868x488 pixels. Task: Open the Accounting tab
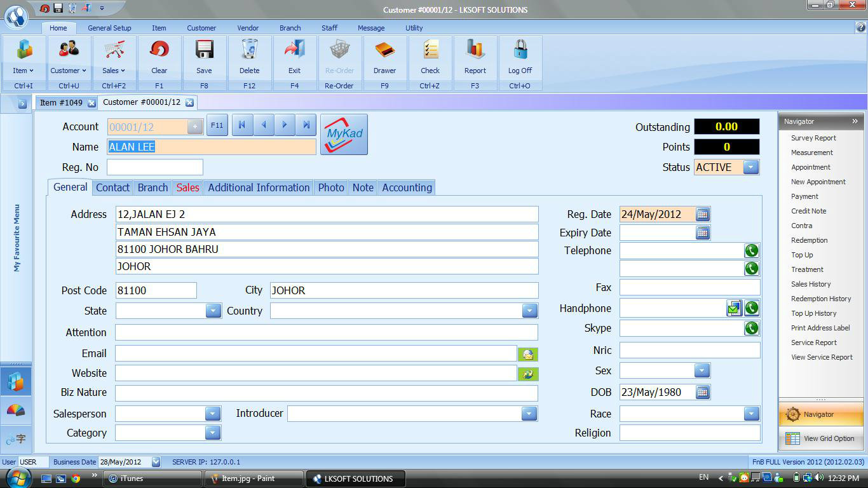(407, 187)
